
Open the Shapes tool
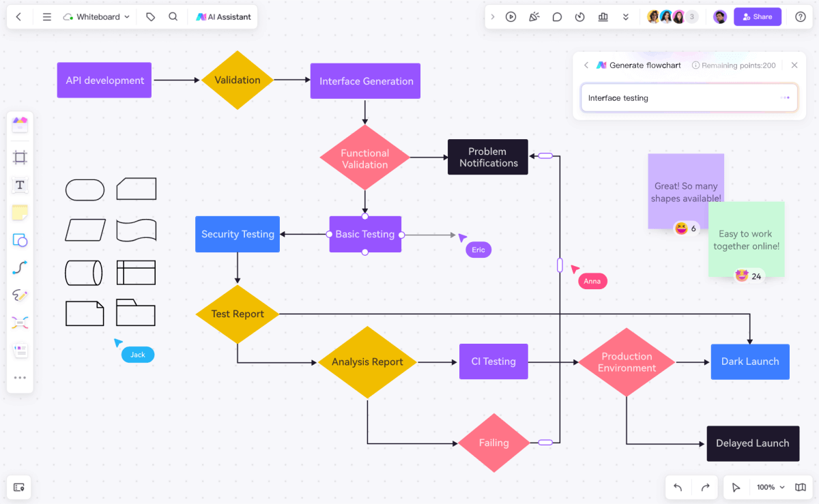pyautogui.click(x=20, y=240)
